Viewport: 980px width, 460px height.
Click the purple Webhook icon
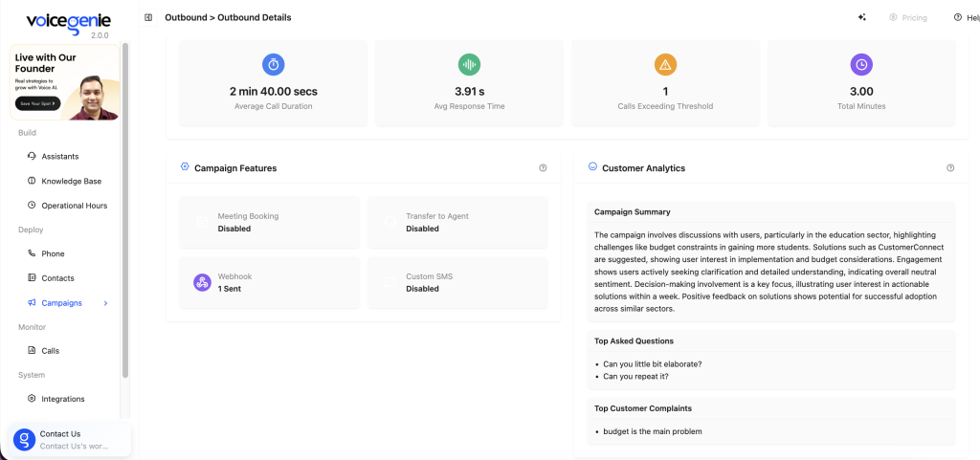202,282
